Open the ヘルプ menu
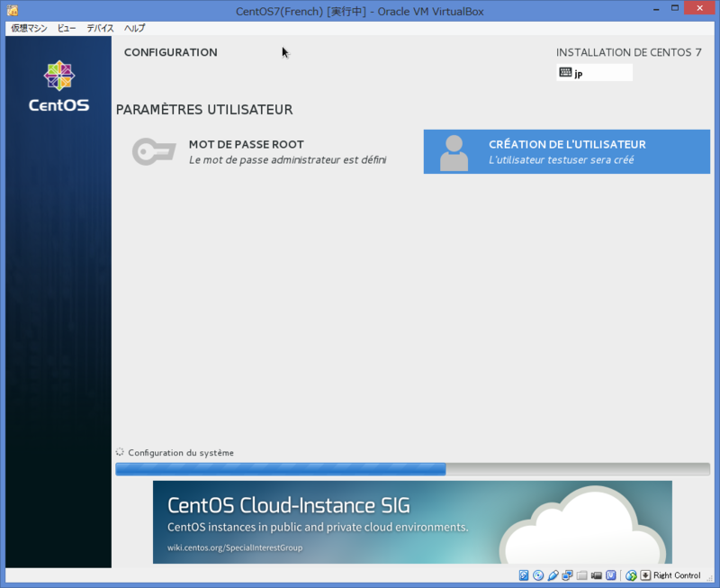This screenshot has width=720, height=588. [133, 28]
